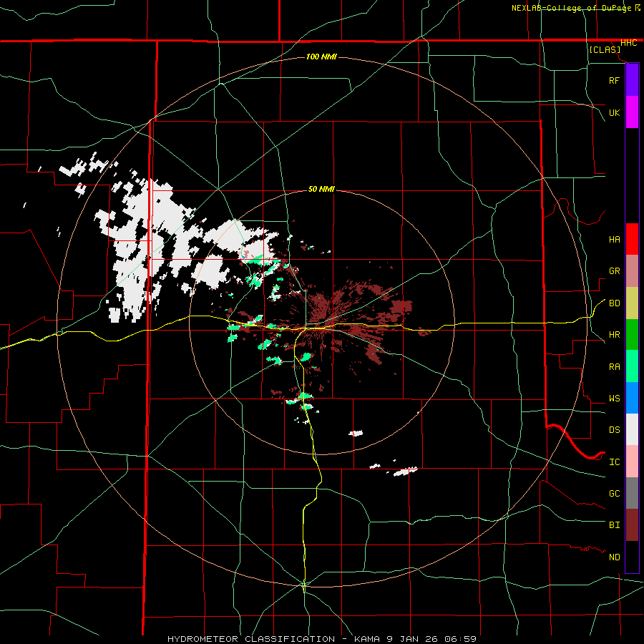The width and height of the screenshot is (644, 644).
Task: Click the BI legend label
Action: [x=614, y=525]
